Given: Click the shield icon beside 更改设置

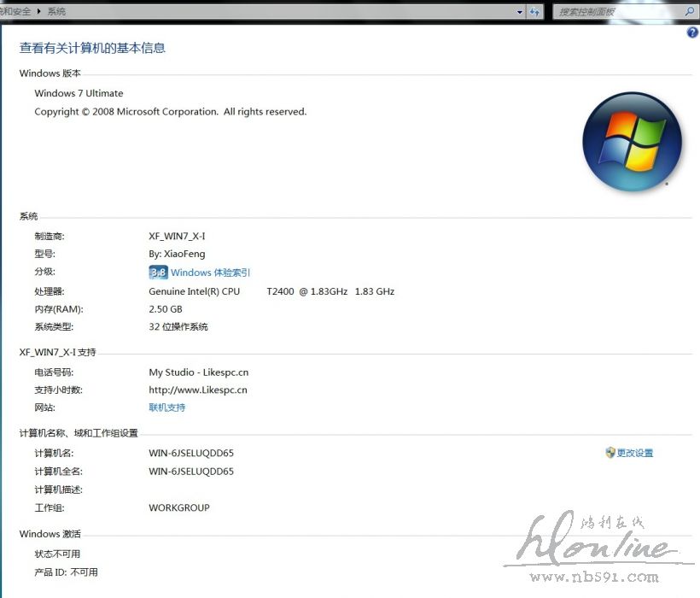Looking at the screenshot, I should [610, 453].
